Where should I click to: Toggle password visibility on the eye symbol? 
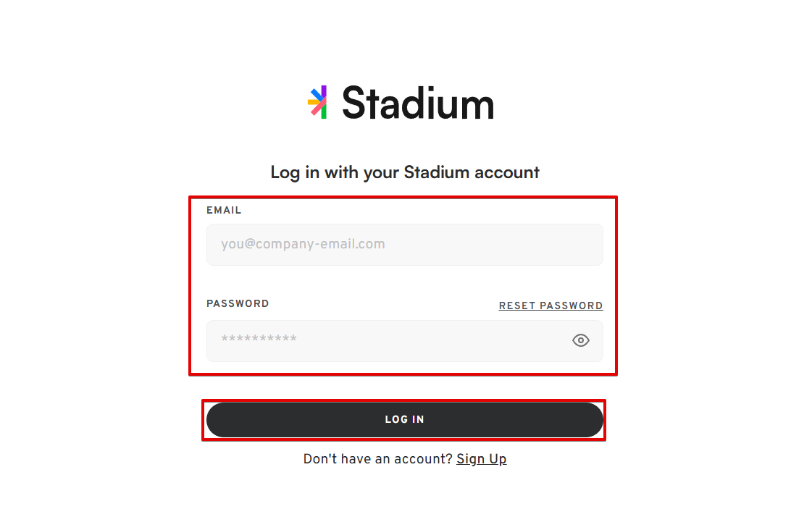pyautogui.click(x=580, y=340)
